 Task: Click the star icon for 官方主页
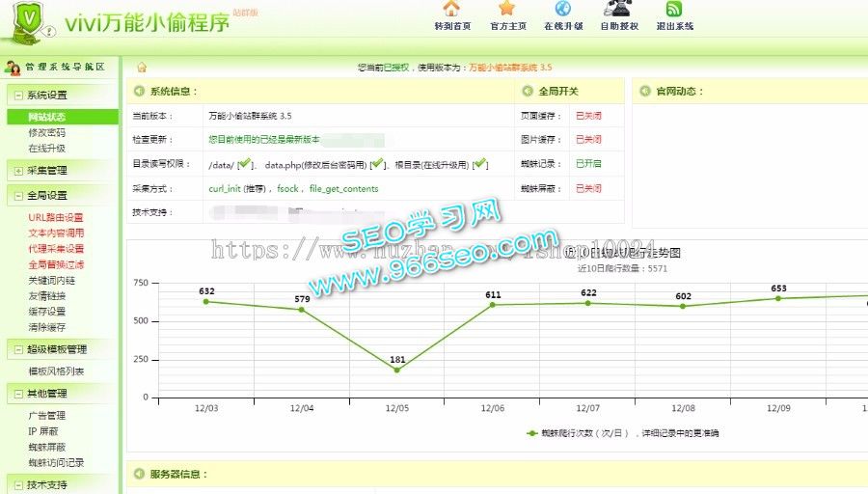pos(507,9)
